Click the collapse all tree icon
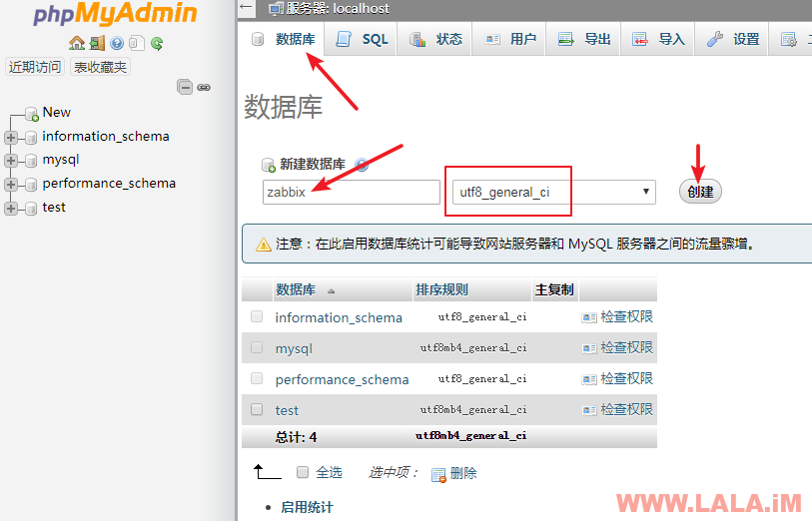The height and width of the screenshot is (521, 812). 185,87
